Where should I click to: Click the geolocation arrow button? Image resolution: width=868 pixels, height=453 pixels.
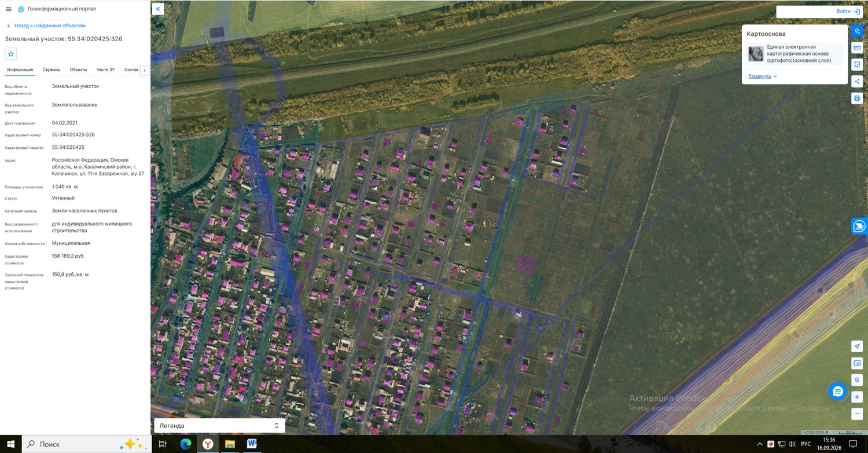pos(857,346)
